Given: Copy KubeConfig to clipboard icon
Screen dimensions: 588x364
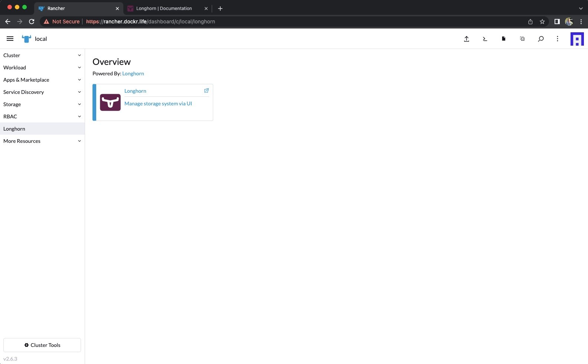Looking at the screenshot, I should 522,39.
